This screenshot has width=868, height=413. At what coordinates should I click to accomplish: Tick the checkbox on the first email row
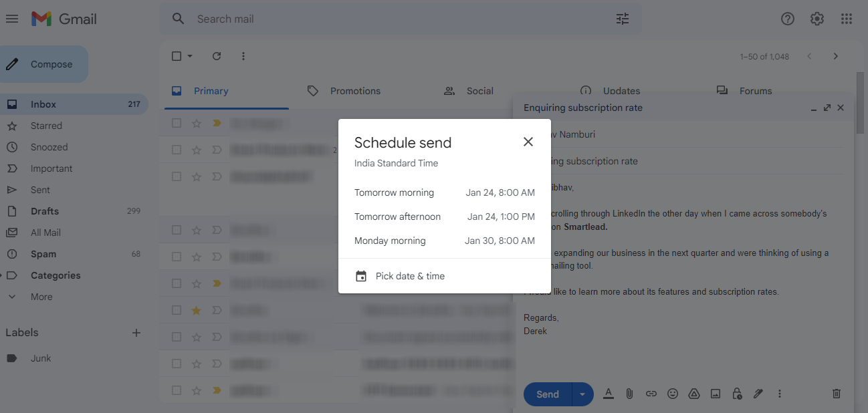176,123
